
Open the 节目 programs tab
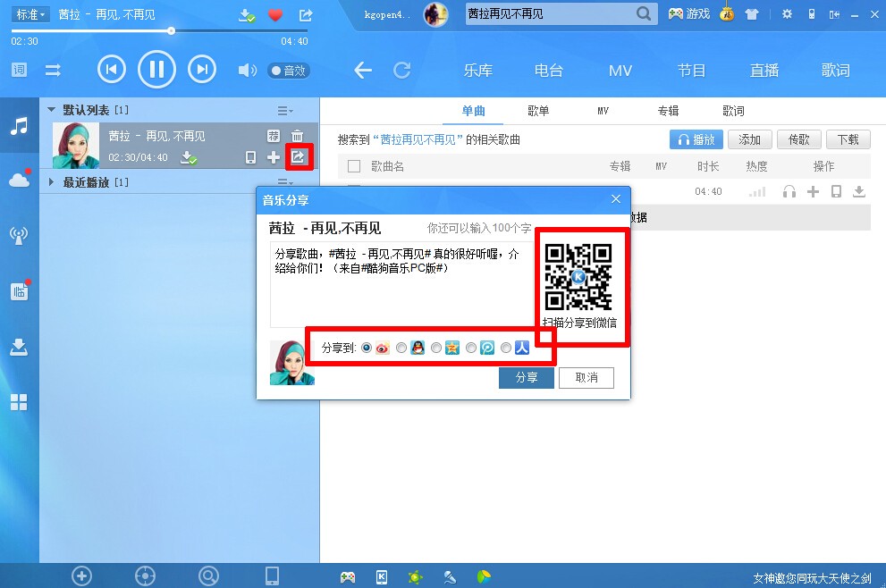coord(692,71)
